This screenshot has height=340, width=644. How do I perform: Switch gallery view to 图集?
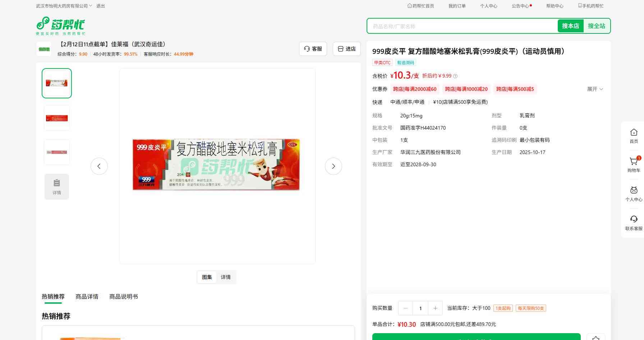pos(207,277)
